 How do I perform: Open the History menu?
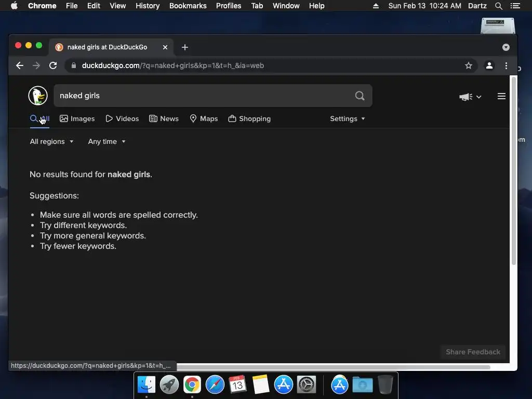(x=148, y=6)
